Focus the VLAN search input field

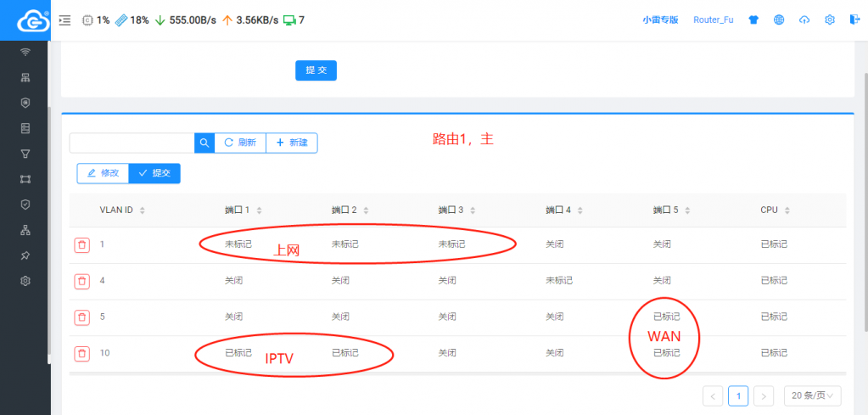point(132,143)
